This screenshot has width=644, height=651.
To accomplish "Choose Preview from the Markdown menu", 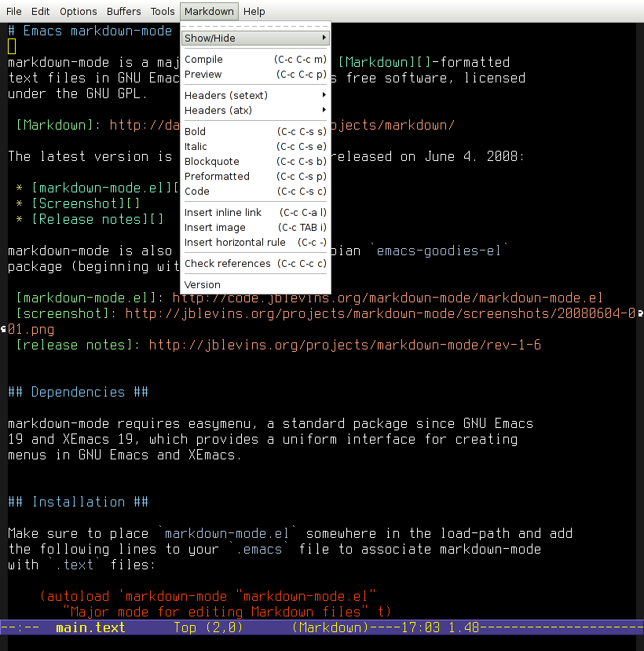I will pyautogui.click(x=255, y=75).
